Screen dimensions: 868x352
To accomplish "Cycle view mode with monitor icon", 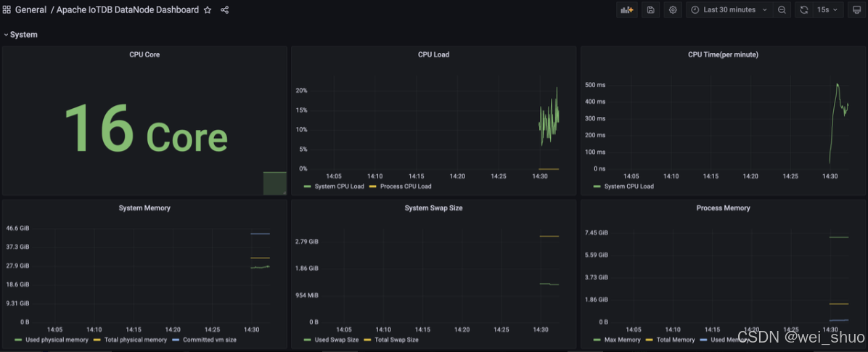I will pos(856,10).
